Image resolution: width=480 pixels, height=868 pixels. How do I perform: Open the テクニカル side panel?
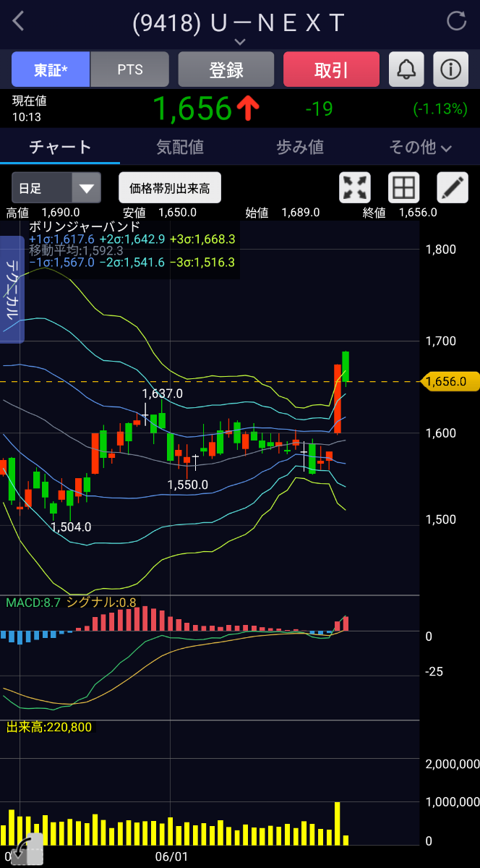point(12,289)
